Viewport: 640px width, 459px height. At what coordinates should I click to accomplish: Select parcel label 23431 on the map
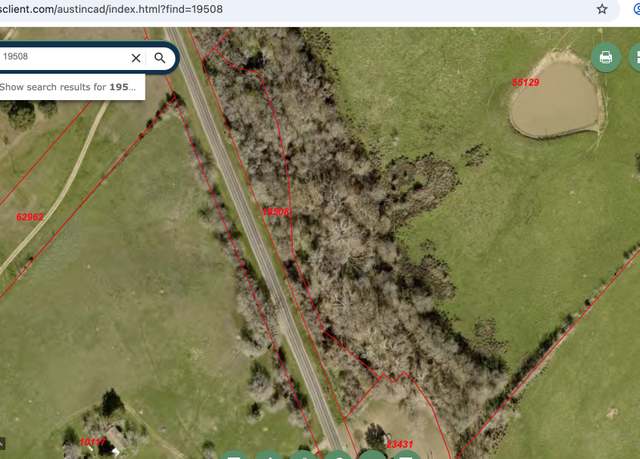click(x=400, y=444)
